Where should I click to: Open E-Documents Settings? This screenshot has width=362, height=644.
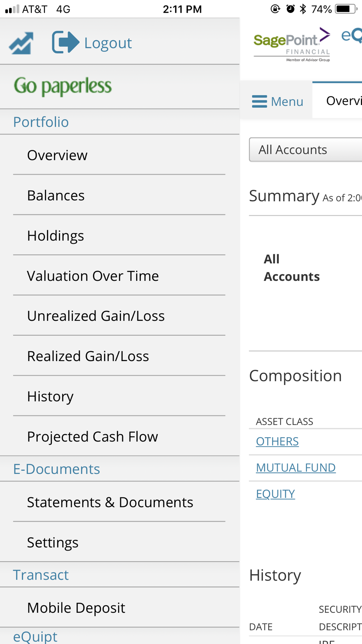(x=52, y=543)
